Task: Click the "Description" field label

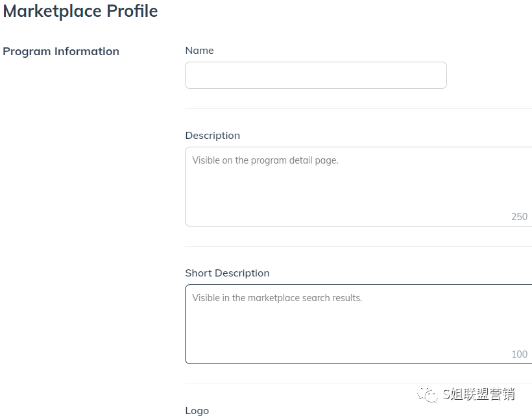Action: [212, 136]
